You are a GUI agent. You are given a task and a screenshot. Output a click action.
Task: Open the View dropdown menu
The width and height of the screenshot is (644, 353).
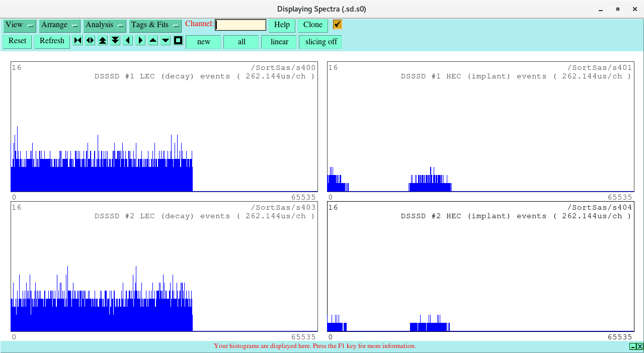(20, 25)
